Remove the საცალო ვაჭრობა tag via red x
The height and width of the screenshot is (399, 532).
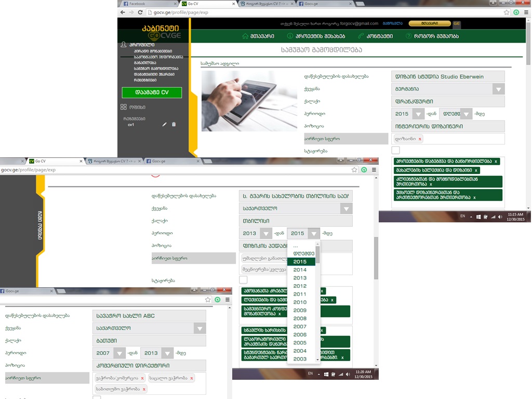coord(192,378)
